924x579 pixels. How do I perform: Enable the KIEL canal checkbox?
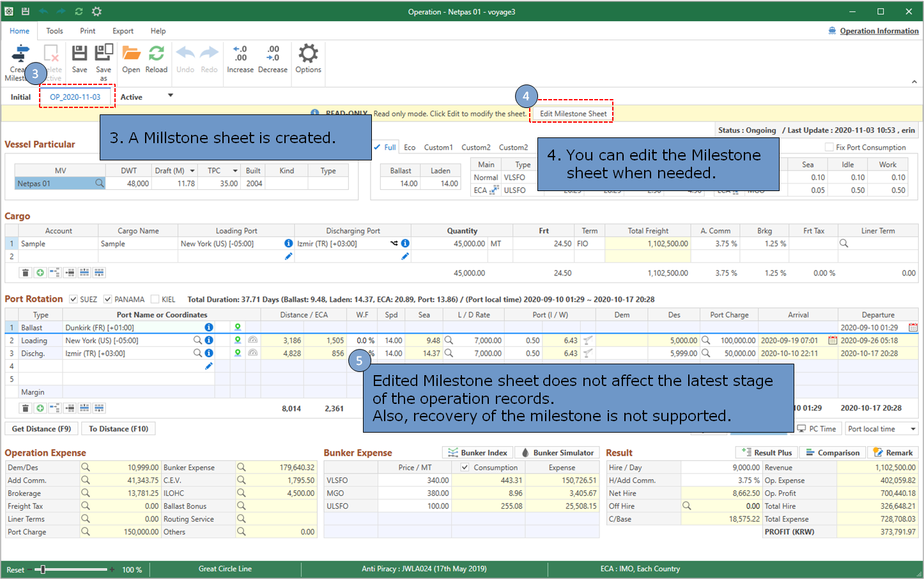155,299
